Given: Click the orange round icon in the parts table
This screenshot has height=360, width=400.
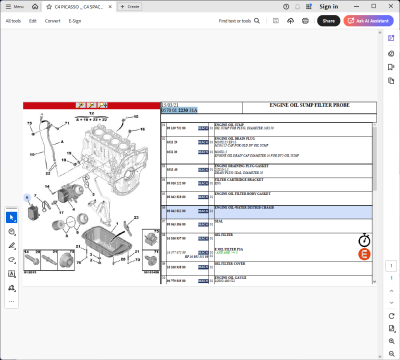Looking at the screenshot, I should coord(364,254).
